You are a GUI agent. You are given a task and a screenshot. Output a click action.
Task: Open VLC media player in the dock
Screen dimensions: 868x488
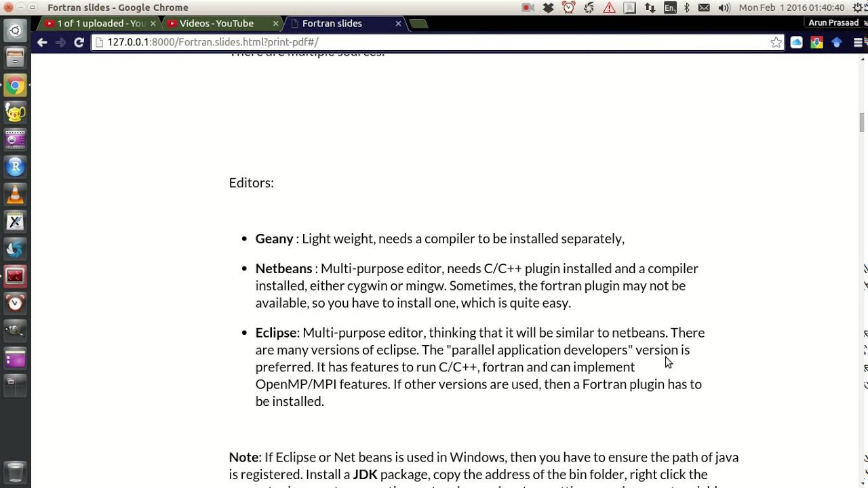point(15,195)
